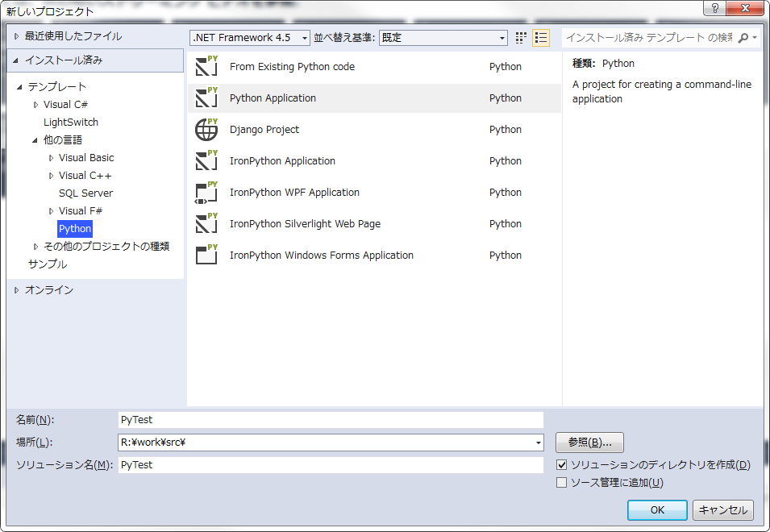Expand the オンライン section

click(x=17, y=290)
